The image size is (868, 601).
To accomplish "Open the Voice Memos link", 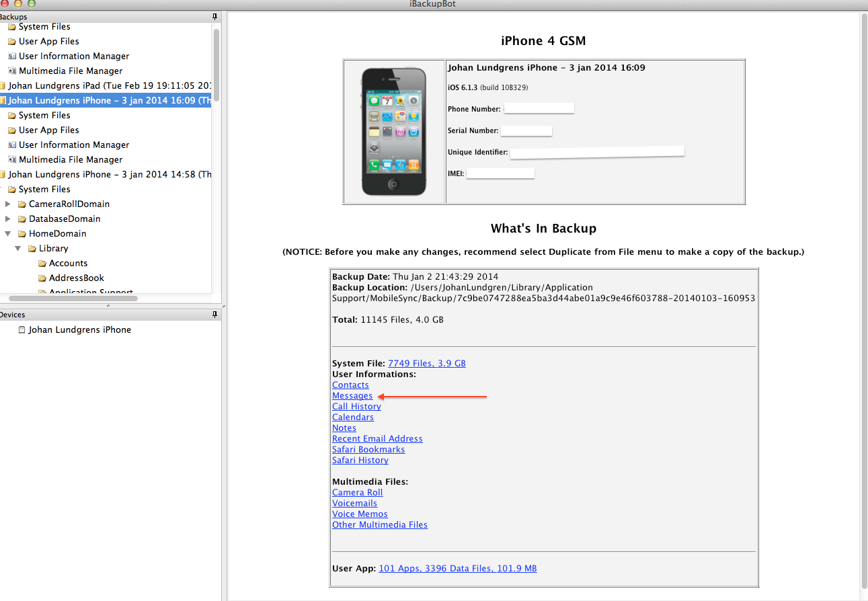I will tap(360, 514).
